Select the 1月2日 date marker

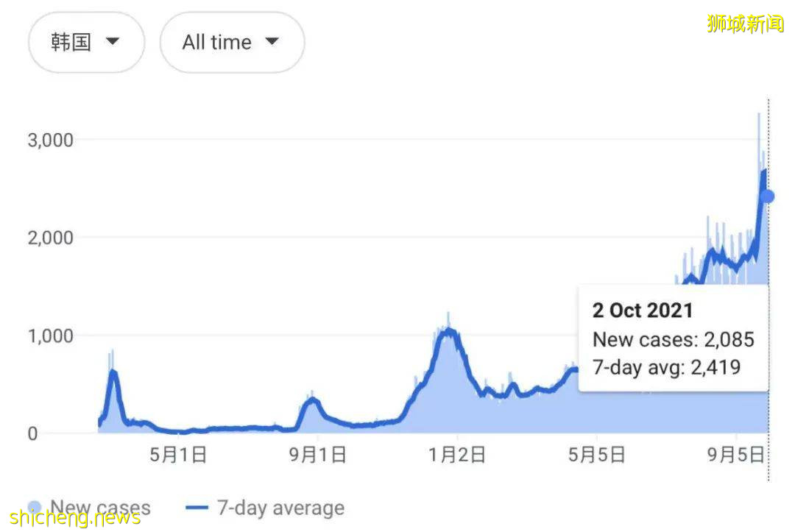click(x=457, y=455)
